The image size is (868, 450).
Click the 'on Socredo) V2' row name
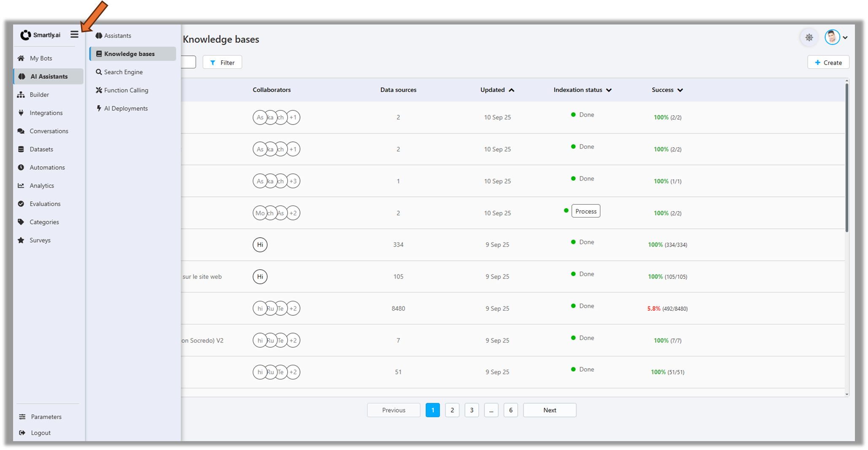[x=203, y=340]
